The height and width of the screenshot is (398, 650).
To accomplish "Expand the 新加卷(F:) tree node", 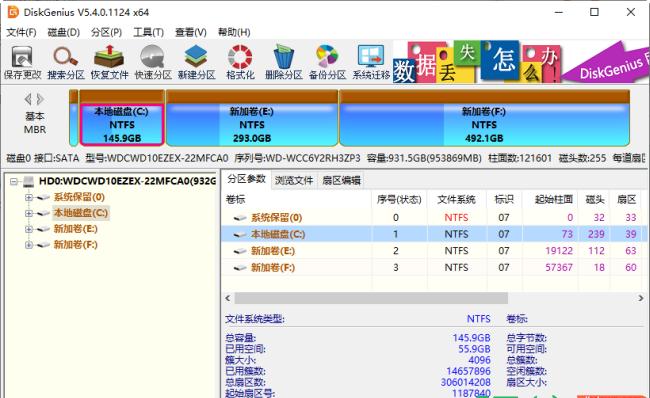I will [x=29, y=245].
